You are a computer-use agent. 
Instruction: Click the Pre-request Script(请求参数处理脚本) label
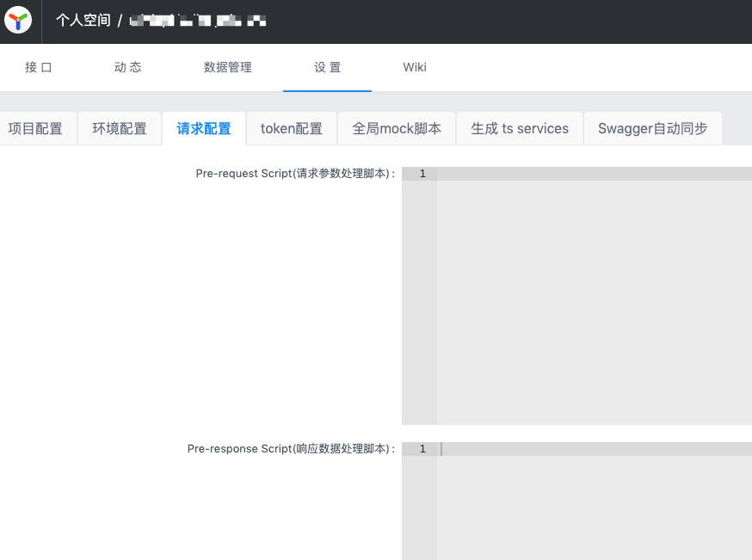295,174
